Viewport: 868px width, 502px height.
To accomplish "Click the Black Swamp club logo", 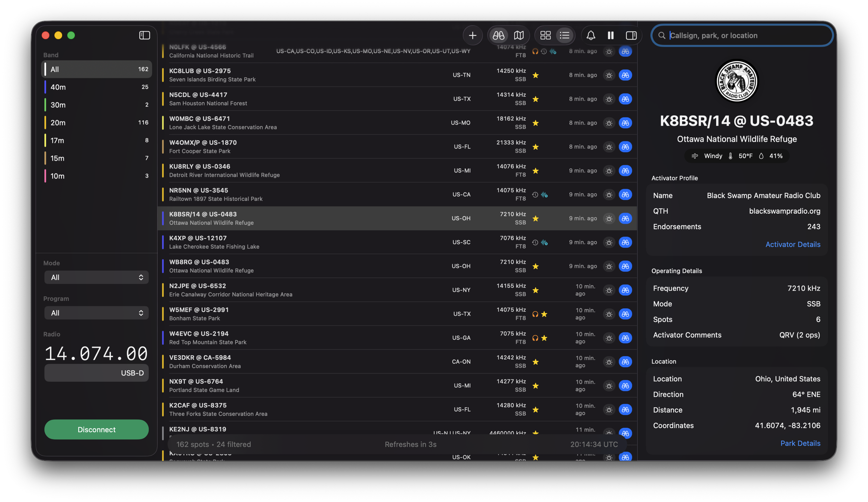I will [736, 81].
